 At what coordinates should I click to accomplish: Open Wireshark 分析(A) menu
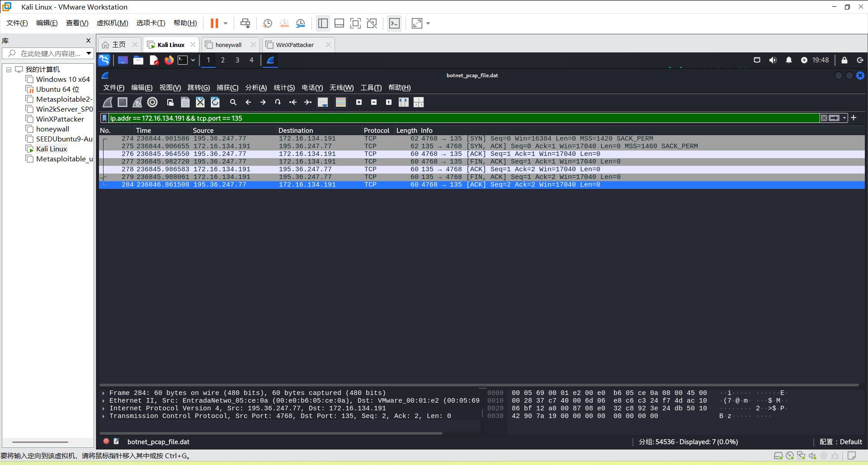256,88
